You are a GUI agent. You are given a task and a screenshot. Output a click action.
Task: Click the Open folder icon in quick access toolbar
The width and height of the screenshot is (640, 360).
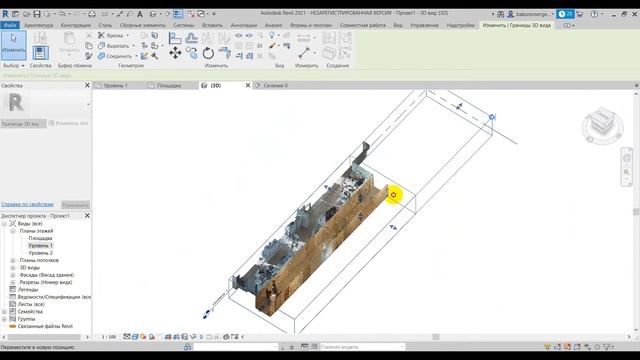tap(27, 14)
